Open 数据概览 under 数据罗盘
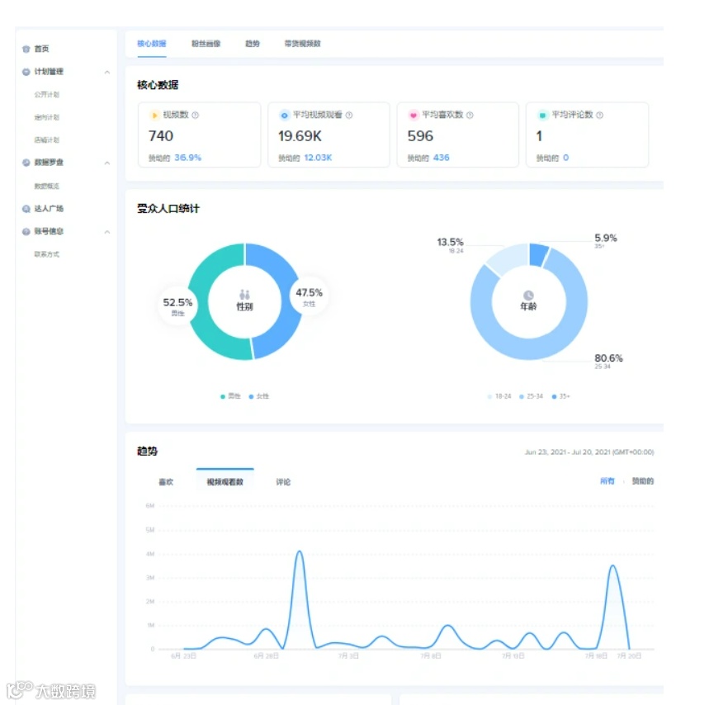 [47, 187]
